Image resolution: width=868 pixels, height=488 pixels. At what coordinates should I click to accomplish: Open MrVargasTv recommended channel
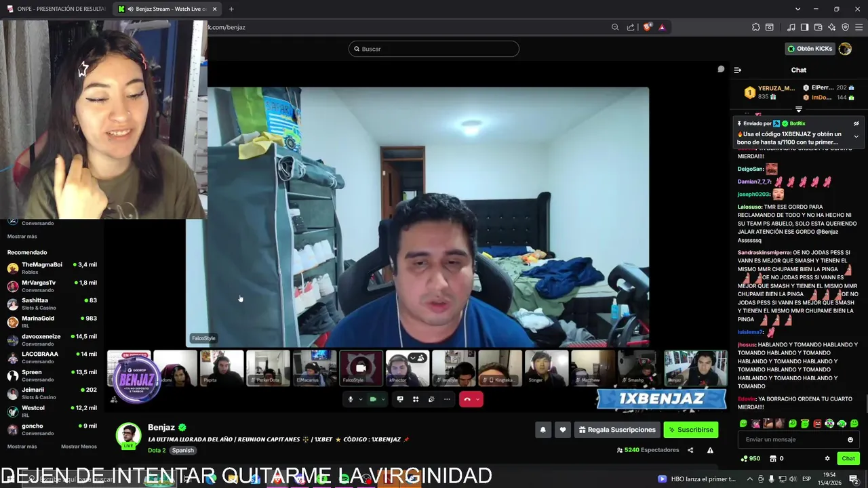pyautogui.click(x=52, y=286)
